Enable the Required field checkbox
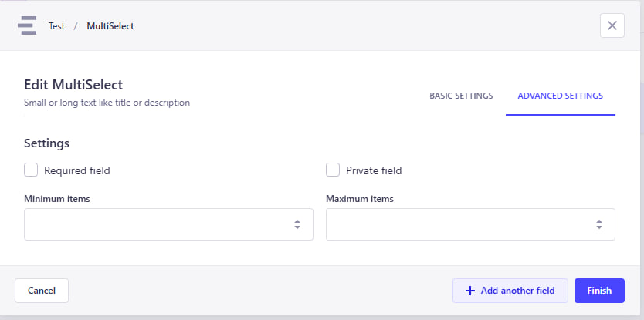Screen dimensions: 644x320 coord(31,170)
